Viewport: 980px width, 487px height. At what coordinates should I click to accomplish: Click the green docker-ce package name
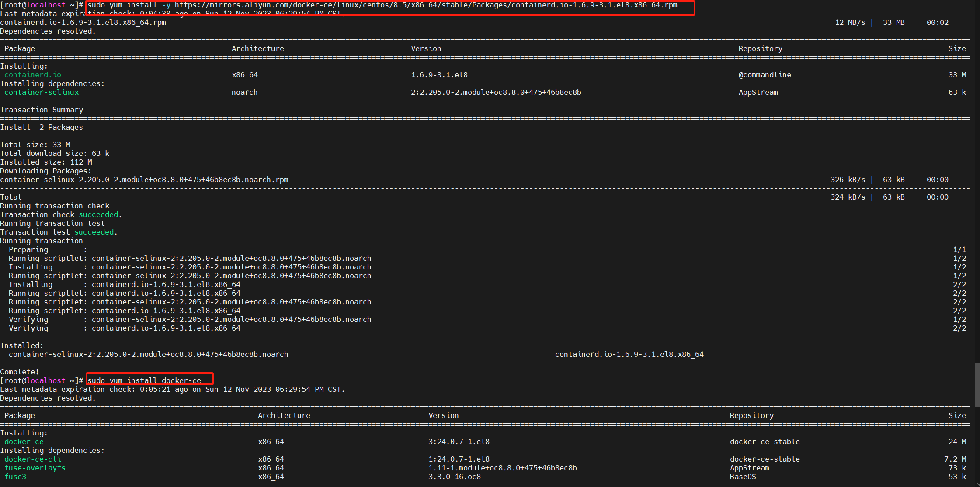tap(24, 442)
